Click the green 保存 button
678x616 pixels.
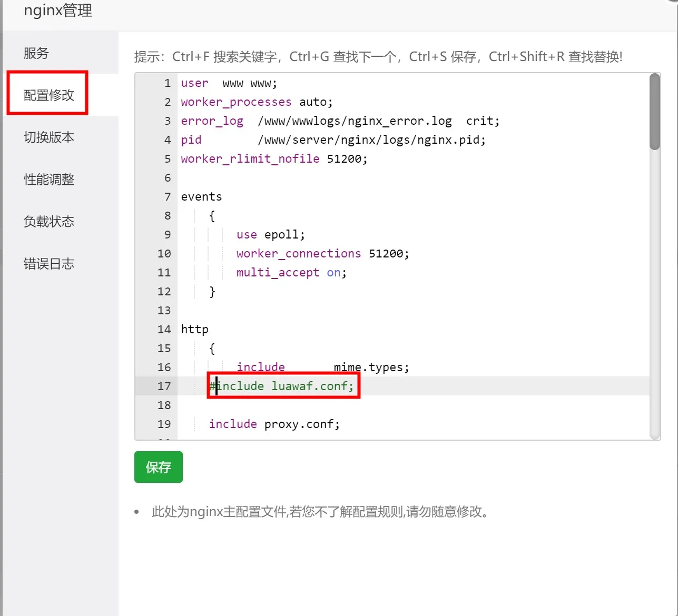[x=159, y=467]
